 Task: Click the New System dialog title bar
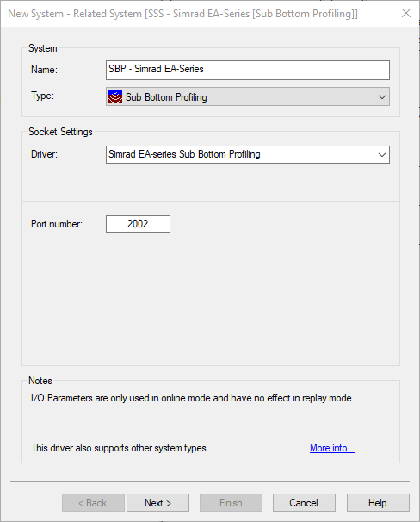[183, 14]
